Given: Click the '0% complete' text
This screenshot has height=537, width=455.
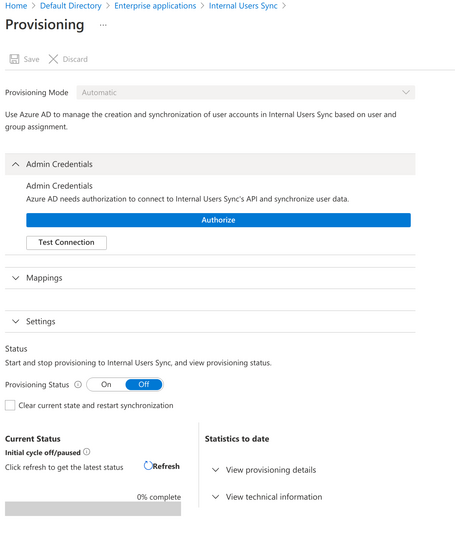Looking at the screenshot, I should pos(159,497).
